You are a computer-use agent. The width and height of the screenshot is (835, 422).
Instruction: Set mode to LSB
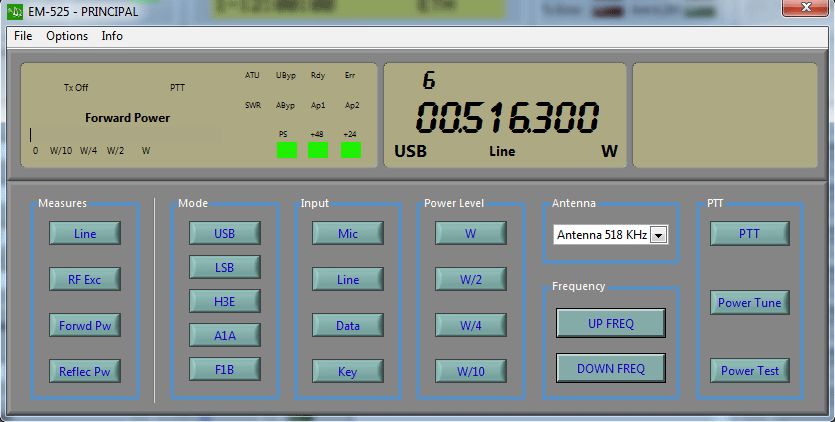225,267
